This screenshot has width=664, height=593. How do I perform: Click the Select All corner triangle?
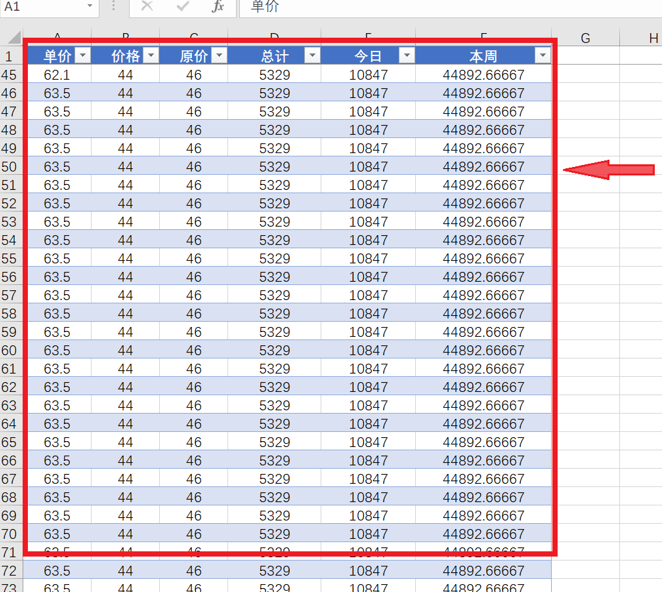pyautogui.click(x=14, y=37)
